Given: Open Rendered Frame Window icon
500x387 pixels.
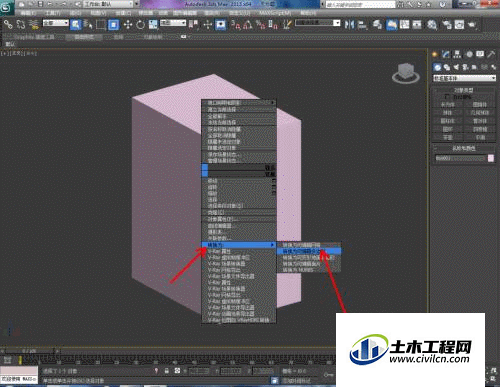Looking at the screenshot, I should pyautogui.click(x=459, y=24).
